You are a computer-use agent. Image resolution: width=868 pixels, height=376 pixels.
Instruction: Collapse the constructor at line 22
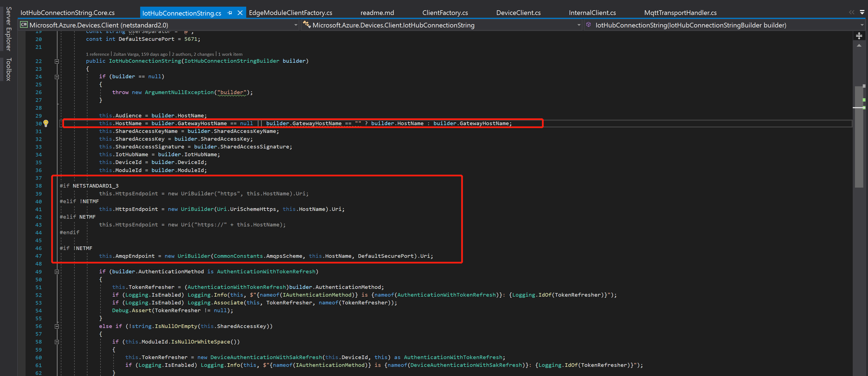pos(57,61)
